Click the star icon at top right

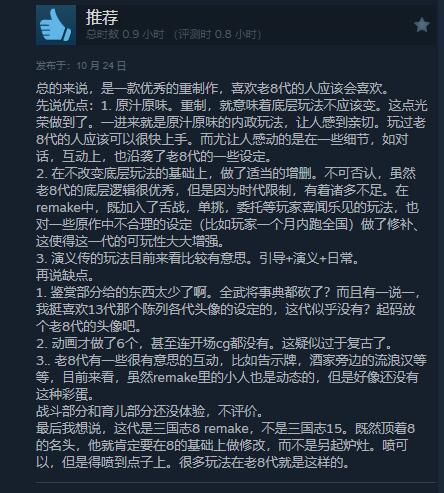pyautogui.click(x=422, y=25)
